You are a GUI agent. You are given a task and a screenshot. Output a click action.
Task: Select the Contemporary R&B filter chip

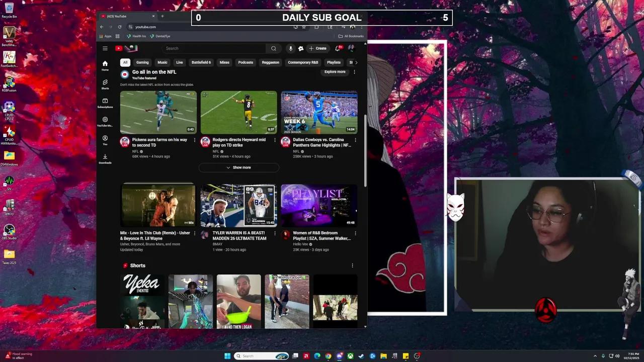303,62
